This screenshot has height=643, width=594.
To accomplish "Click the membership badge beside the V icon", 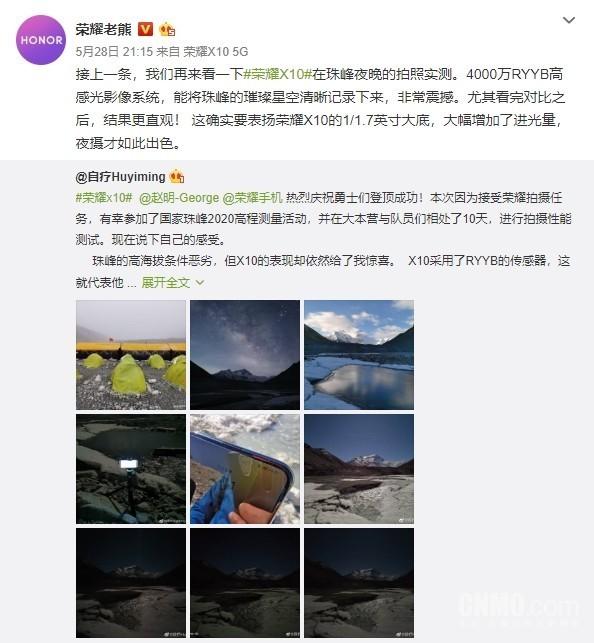I will tap(167, 29).
